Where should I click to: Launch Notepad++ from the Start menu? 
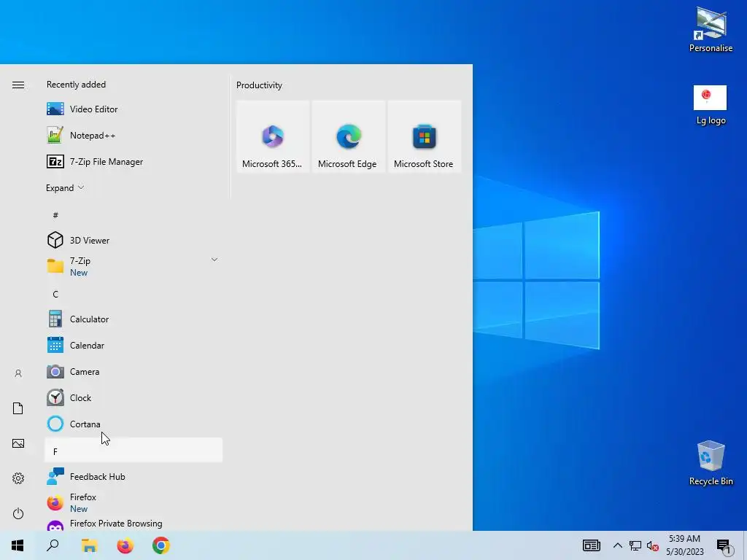point(133,135)
